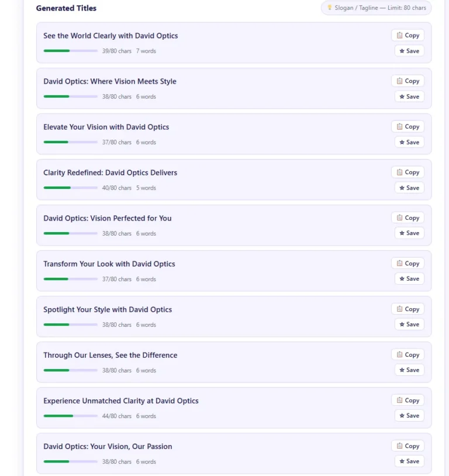Click clipboard icon for 'Elevate Your Vision' title
Screen dimensions: 449x476
click(400, 127)
